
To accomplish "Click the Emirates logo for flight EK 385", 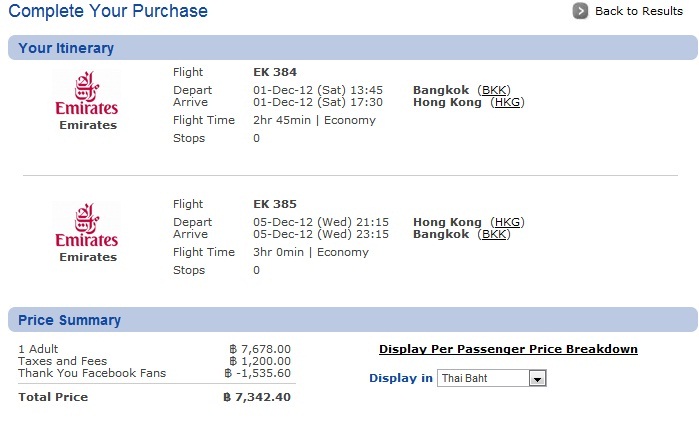I will point(86,225).
